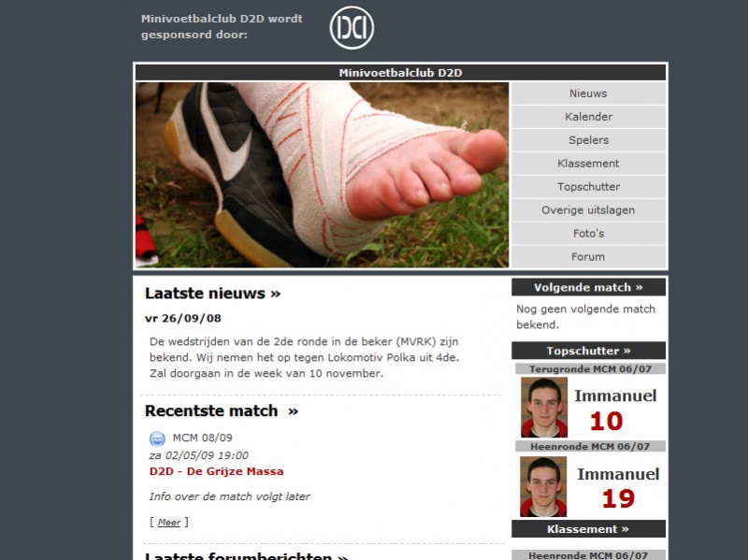Open the Kalender menu item
The width and height of the screenshot is (748, 560).
point(588,117)
